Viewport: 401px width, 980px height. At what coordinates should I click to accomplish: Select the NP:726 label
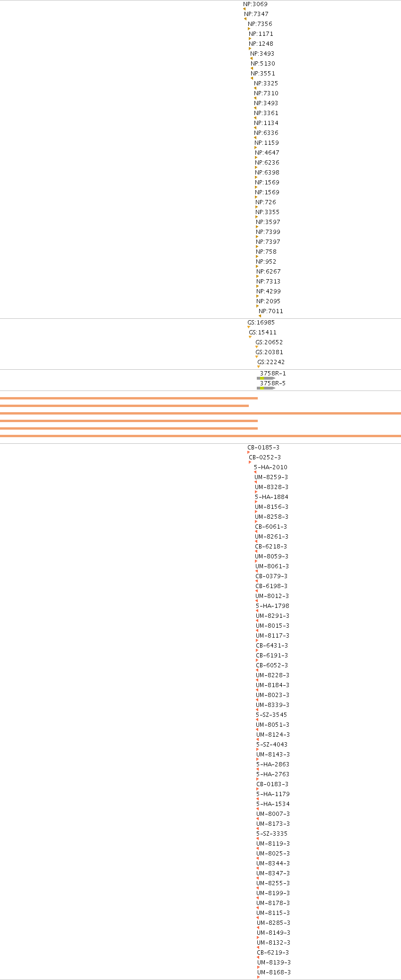[x=266, y=202]
